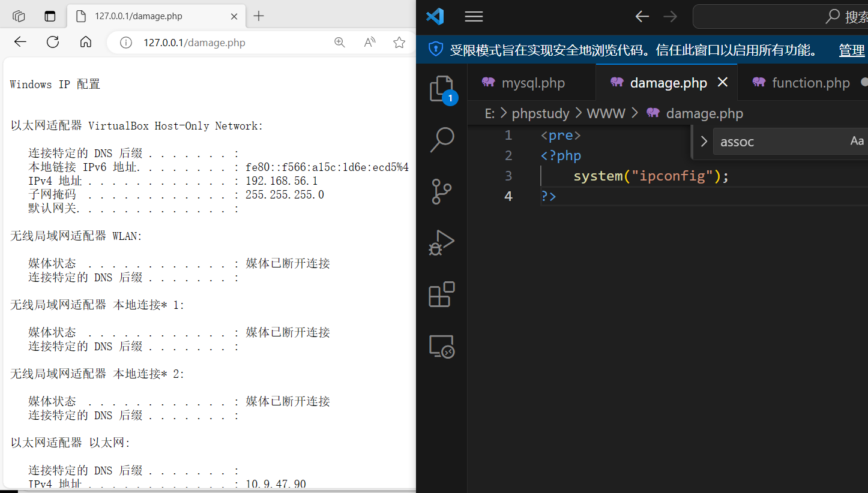The width and height of the screenshot is (868, 493).
Task: Click the E: breadcrumb segment
Action: coord(490,113)
